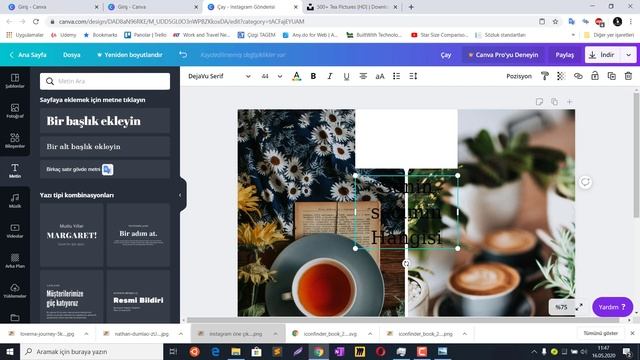Open the %75 zoom level control
Image resolution: width=640 pixels, height=360 pixels.
[x=561, y=307]
